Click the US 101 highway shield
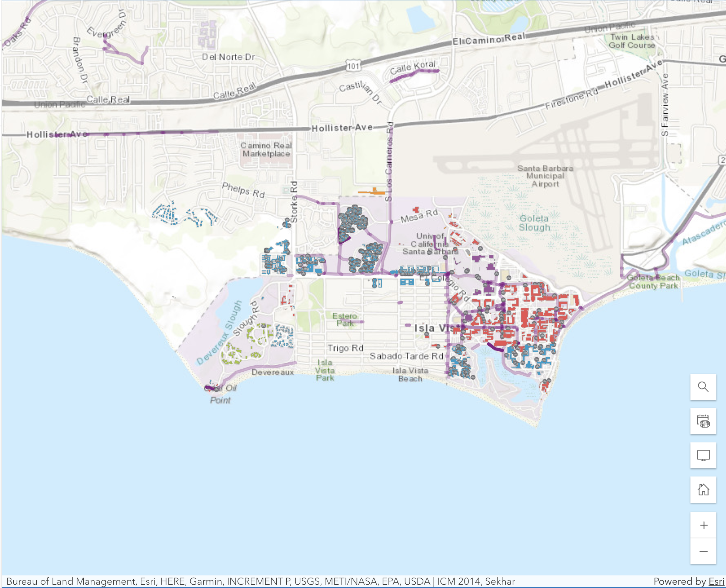 pos(353,66)
